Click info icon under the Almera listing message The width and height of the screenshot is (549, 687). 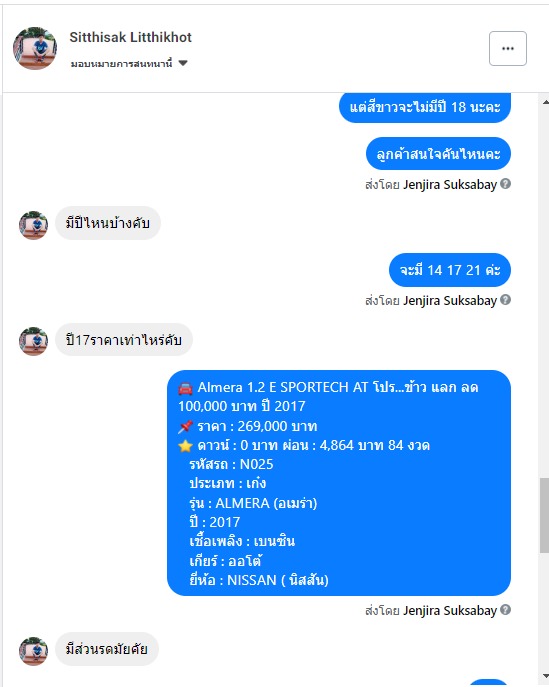point(505,610)
